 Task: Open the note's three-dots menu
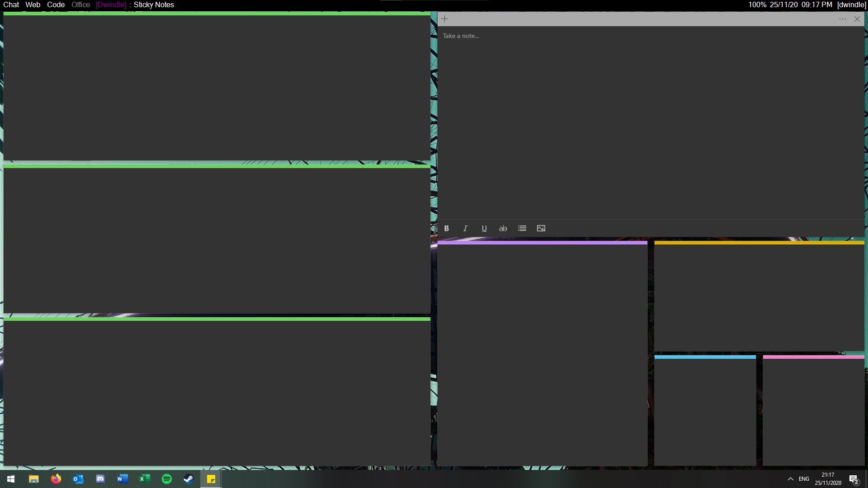tap(843, 19)
